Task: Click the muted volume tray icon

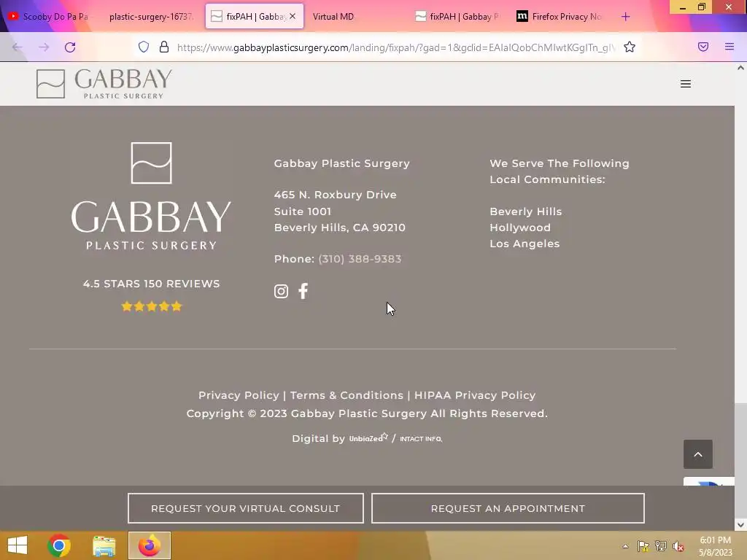Action: (678, 546)
